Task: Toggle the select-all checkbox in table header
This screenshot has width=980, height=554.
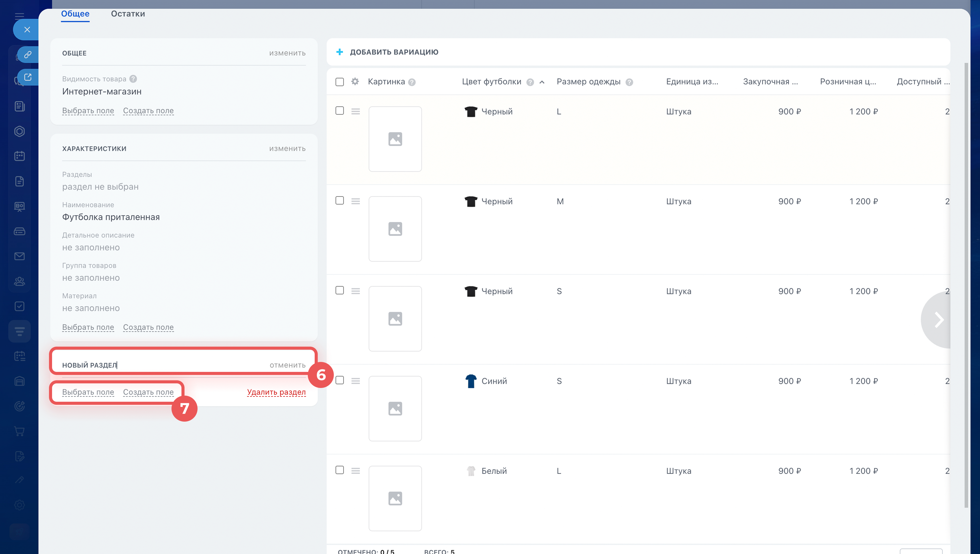Action: click(339, 82)
